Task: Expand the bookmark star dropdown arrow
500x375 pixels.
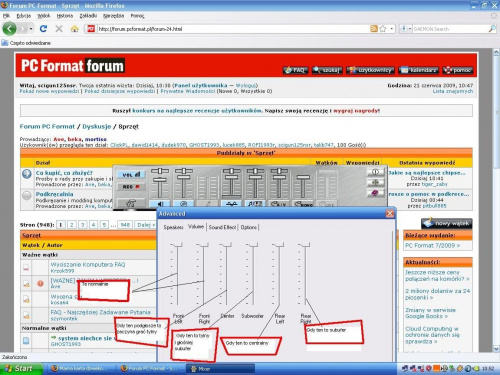Action: coord(391,29)
